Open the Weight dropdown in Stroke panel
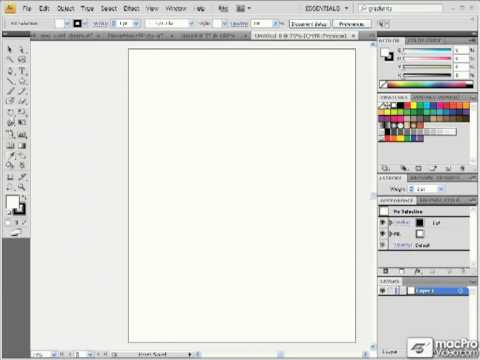This screenshot has width=480, height=360. tap(441, 189)
